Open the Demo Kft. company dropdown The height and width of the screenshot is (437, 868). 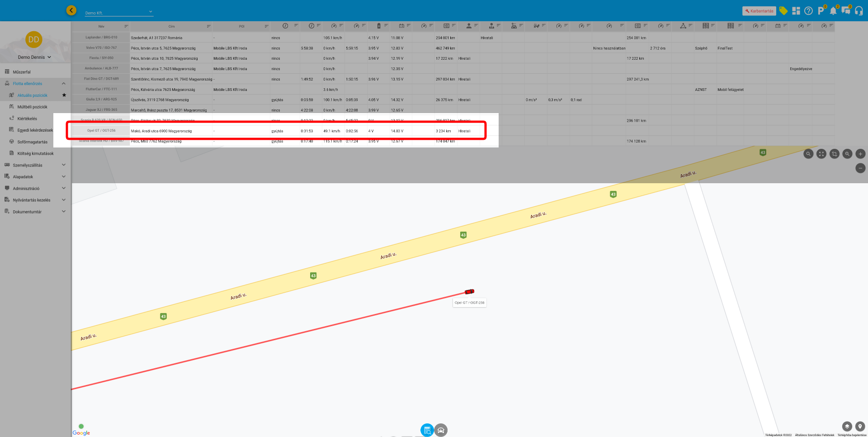coord(119,13)
